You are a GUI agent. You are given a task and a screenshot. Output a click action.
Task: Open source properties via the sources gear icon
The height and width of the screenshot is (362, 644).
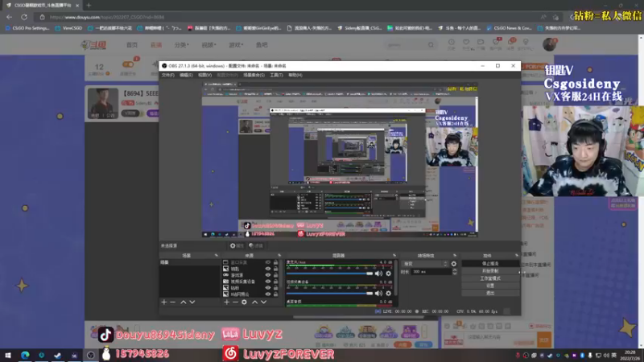click(245, 302)
